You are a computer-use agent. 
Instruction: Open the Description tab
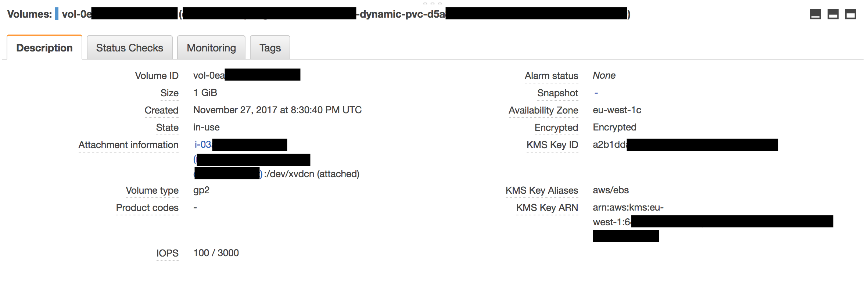(x=44, y=47)
